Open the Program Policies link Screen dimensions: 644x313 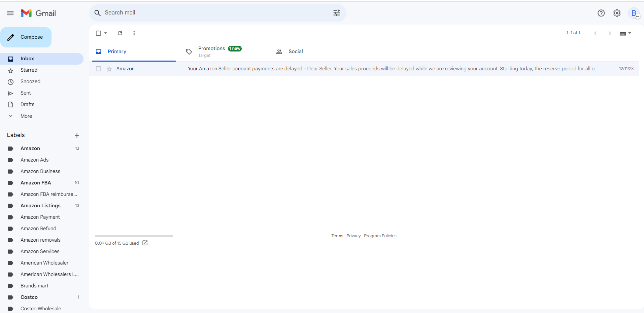coord(380,236)
